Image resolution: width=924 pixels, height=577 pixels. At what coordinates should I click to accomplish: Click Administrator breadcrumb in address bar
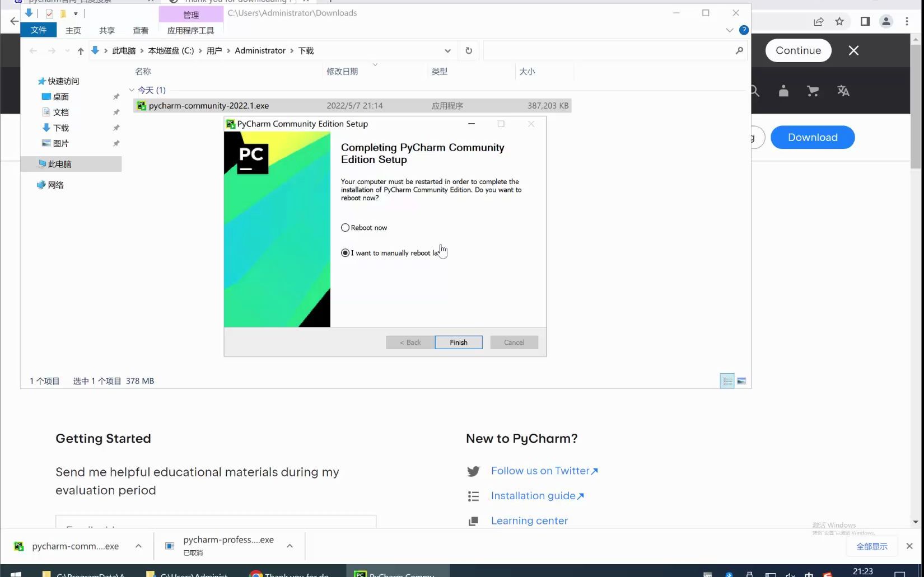(260, 51)
